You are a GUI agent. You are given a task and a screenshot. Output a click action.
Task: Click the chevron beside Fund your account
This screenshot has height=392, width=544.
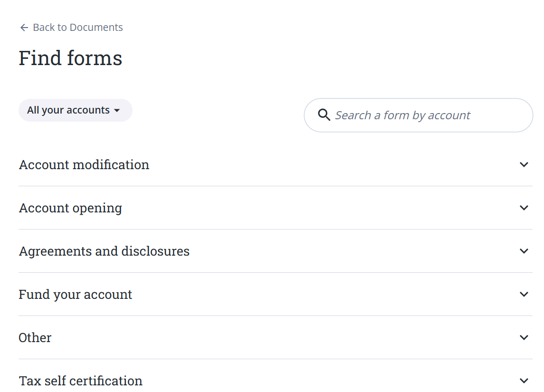click(x=524, y=294)
